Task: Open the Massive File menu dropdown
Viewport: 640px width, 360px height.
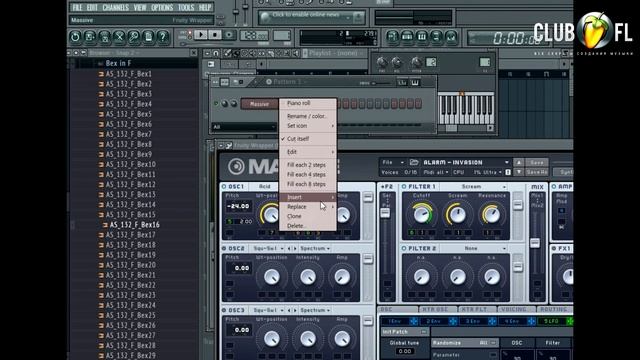Action: click(393, 162)
